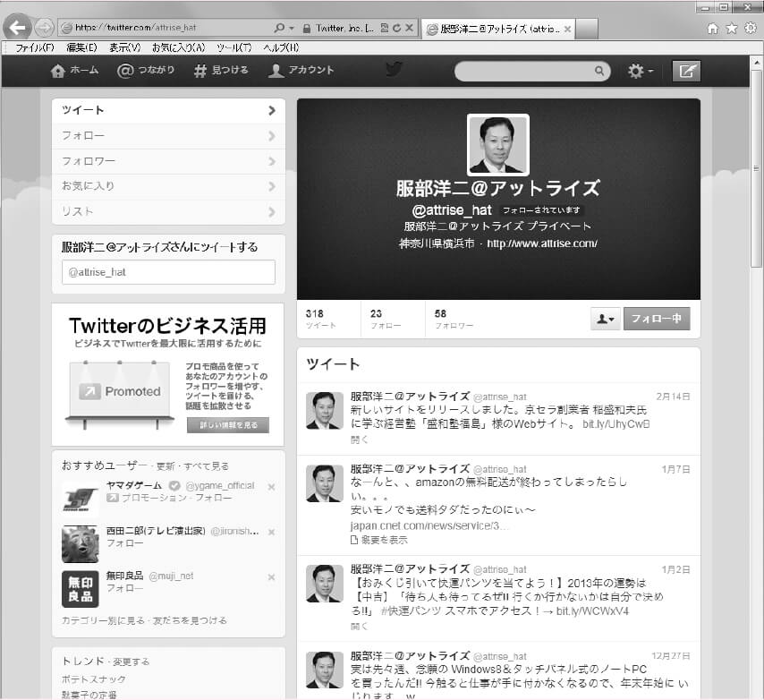Viewport: 764px width, 700px height.
Task: Open the browser favorites star
Action: (x=732, y=29)
